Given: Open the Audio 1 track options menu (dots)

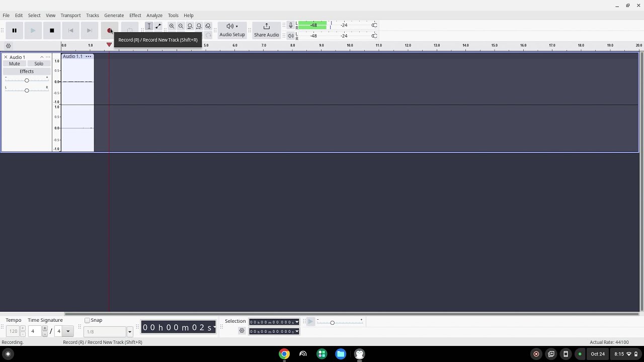Looking at the screenshot, I should click(48, 57).
